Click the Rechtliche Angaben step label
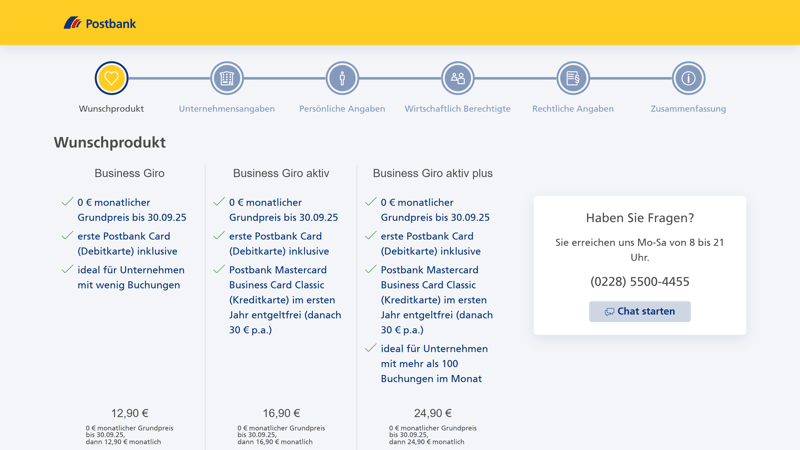This screenshot has width=800, height=450. (x=573, y=109)
